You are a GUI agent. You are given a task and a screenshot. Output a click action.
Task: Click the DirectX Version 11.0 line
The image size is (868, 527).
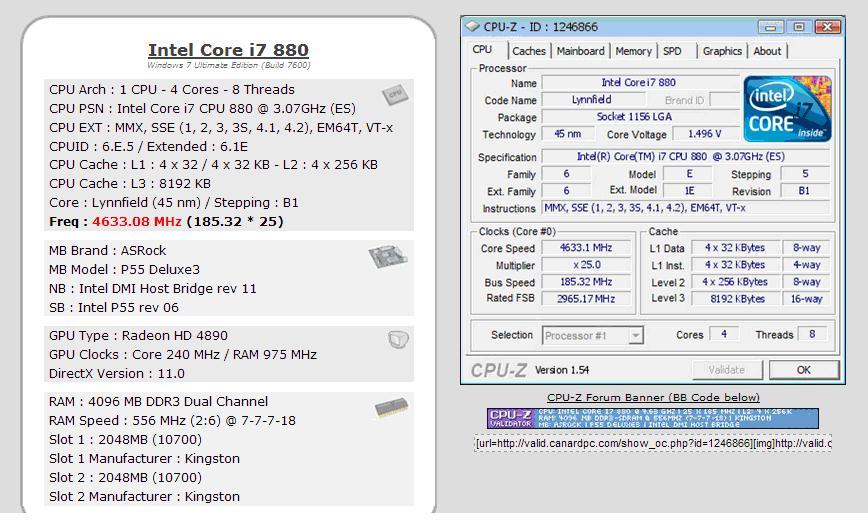pos(117,374)
